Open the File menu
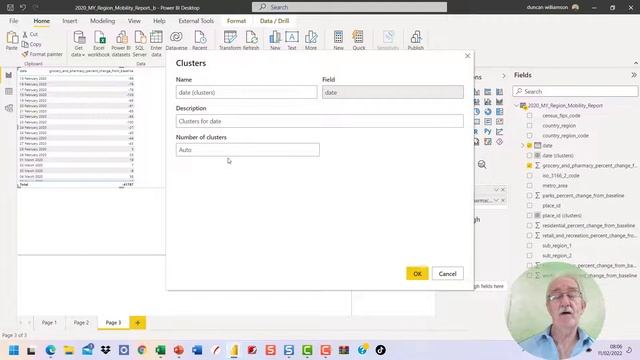This screenshot has height=360, width=640. click(x=13, y=21)
